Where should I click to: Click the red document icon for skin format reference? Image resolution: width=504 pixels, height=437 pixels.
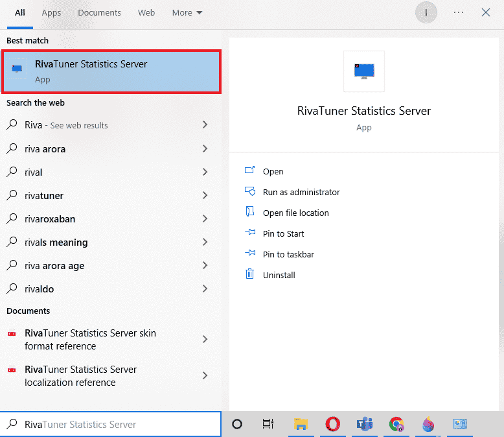[12, 334]
